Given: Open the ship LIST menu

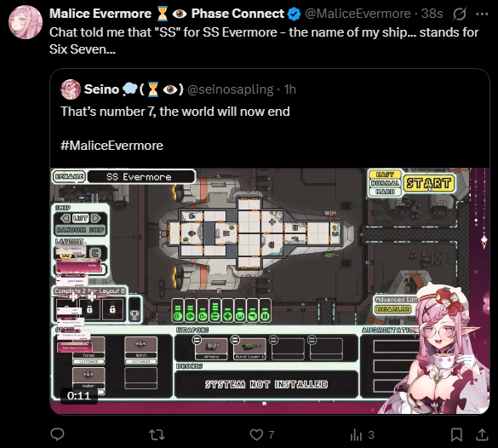Looking at the screenshot, I should [x=81, y=218].
